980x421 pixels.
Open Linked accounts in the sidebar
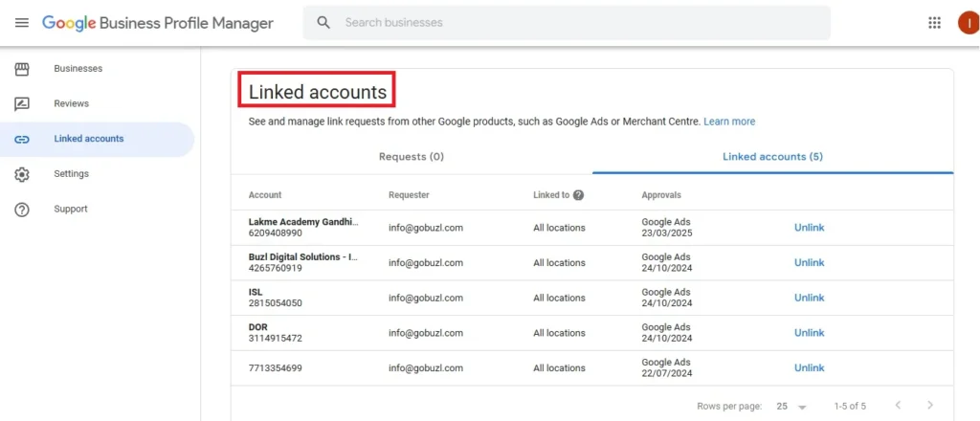pyautogui.click(x=88, y=139)
